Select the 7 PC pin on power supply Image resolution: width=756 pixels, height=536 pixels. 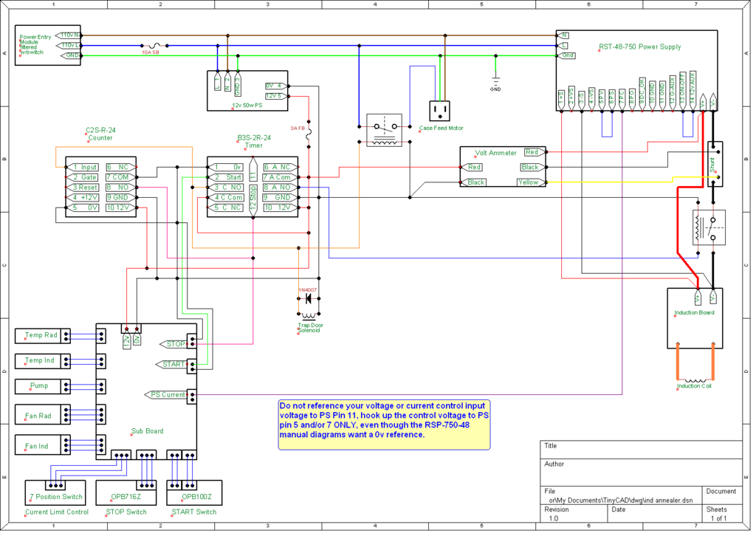click(x=622, y=100)
